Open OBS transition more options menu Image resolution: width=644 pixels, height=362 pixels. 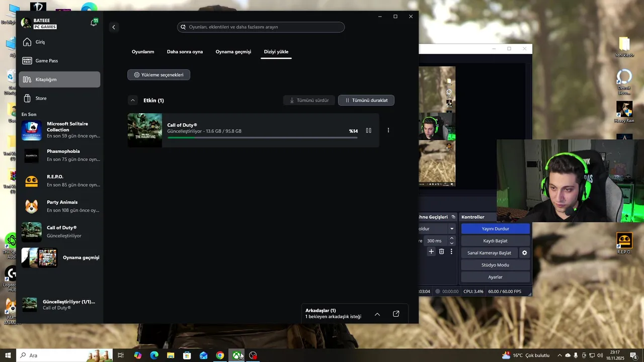point(451,251)
